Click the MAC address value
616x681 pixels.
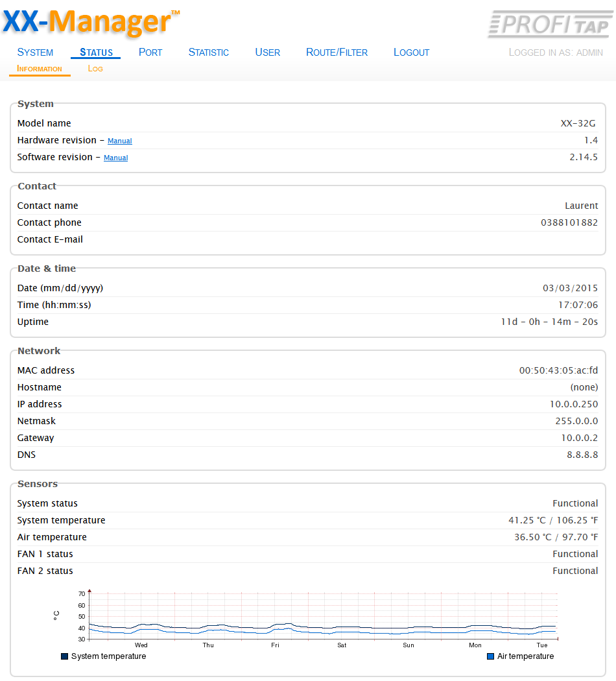(x=558, y=370)
